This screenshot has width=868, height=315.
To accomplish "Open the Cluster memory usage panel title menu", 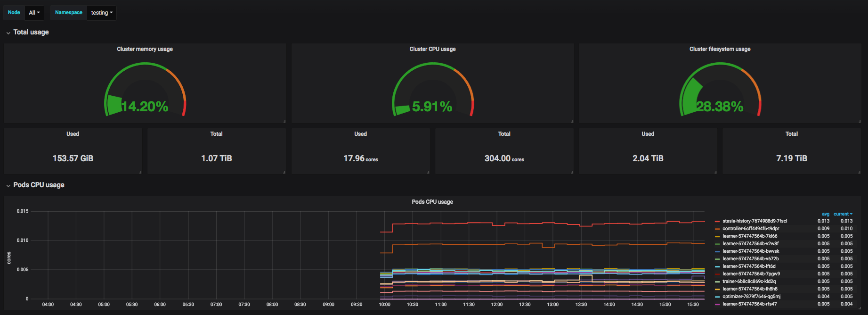I will (x=145, y=49).
